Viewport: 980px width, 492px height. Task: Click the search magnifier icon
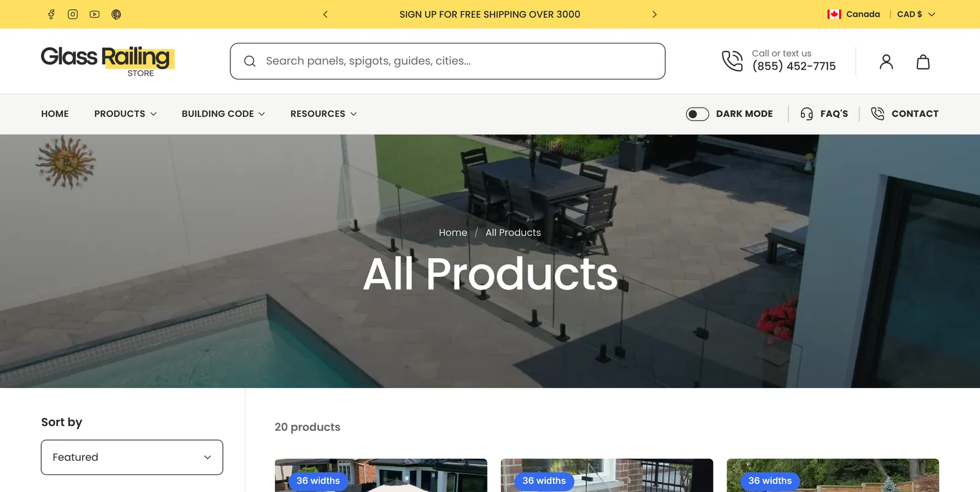250,61
